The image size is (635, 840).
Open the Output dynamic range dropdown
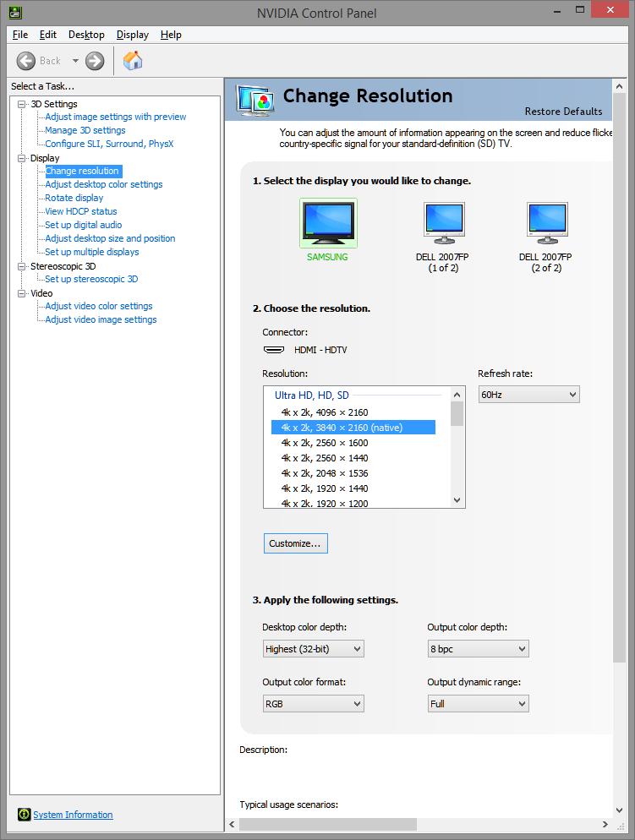coord(478,703)
